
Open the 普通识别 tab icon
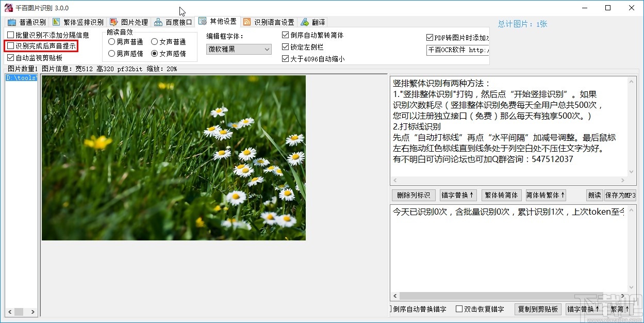[x=12, y=22]
